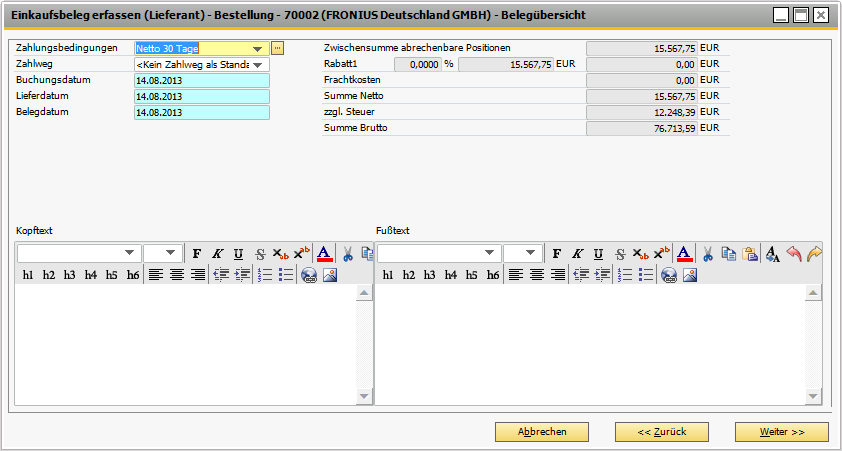842x451 pixels.
Task: Apply bold formatting in the Kopftext toolbar
Action: click(197, 254)
